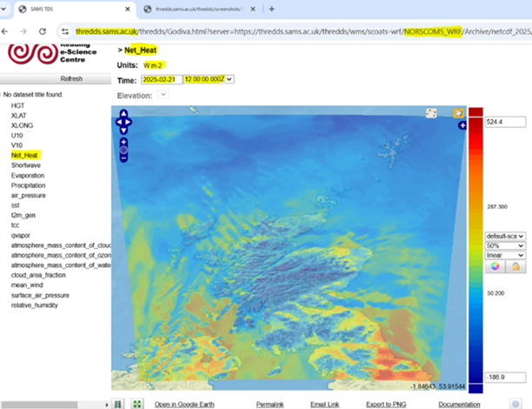Pan the map north with arrow control
The width and height of the screenshot is (532, 409).
point(123,113)
